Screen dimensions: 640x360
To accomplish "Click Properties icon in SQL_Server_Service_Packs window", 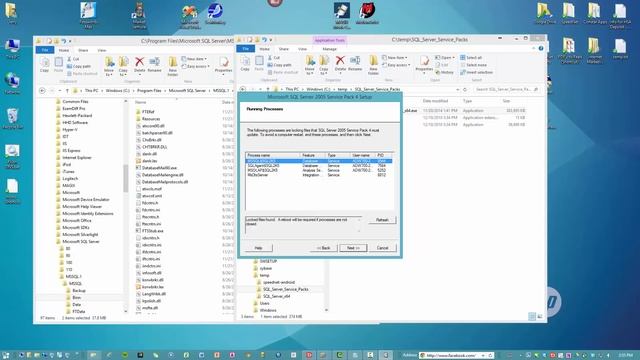I will click(424, 62).
